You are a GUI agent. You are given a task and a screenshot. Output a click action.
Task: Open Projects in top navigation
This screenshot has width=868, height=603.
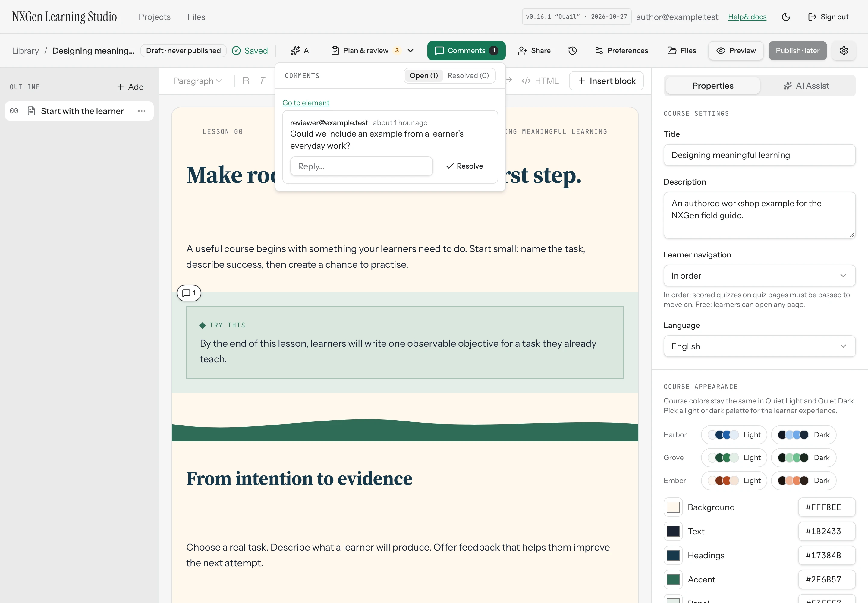[x=155, y=17]
